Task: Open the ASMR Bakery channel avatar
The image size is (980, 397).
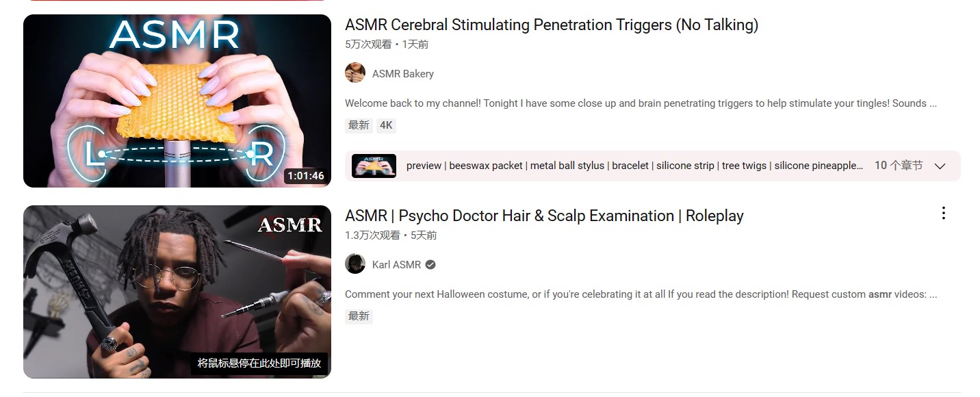Action: (x=355, y=73)
